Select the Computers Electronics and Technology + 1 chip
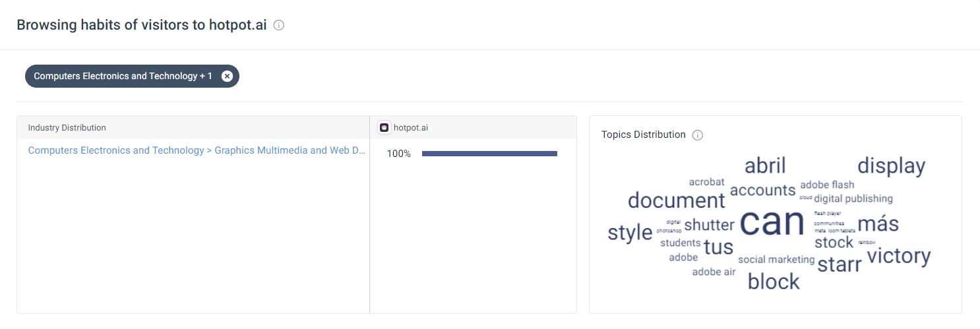Screen dimensions: 980x329 click(x=132, y=76)
